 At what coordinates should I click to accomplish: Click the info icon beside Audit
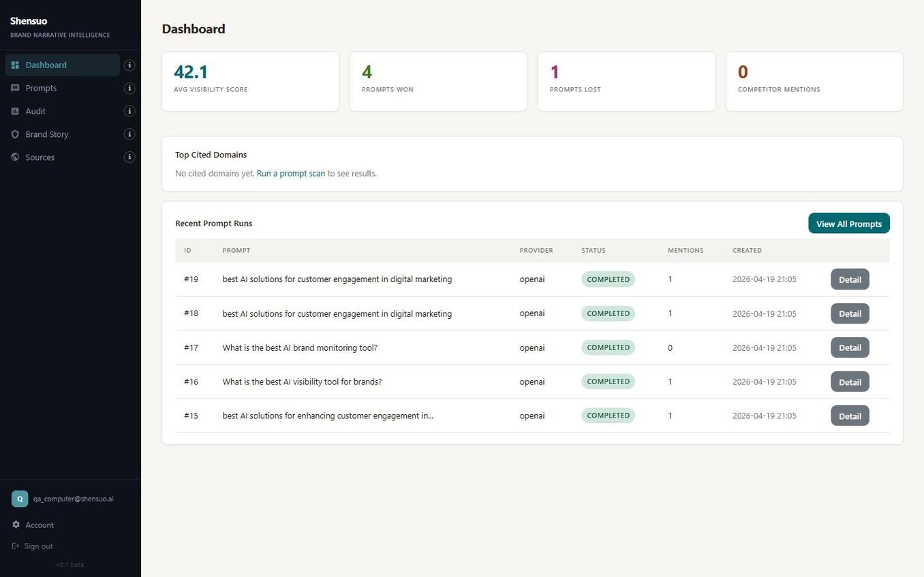pos(129,110)
